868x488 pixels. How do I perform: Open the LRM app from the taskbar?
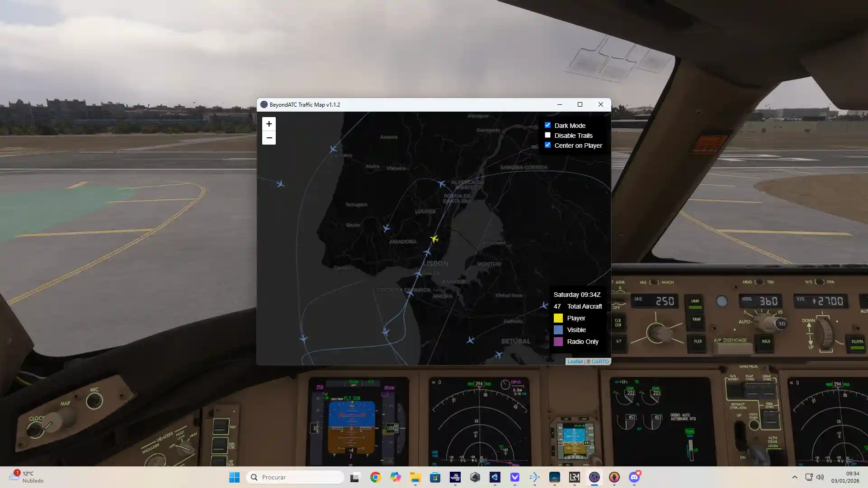(x=574, y=477)
